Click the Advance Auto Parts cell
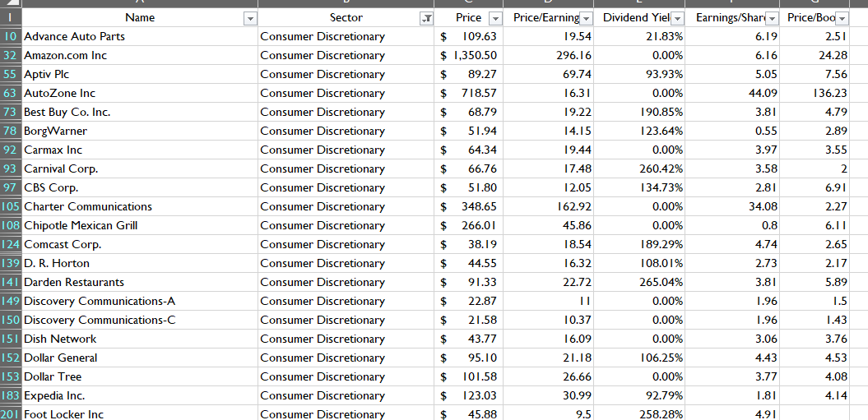Viewport: 868px width, 420px height. (140, 36)
